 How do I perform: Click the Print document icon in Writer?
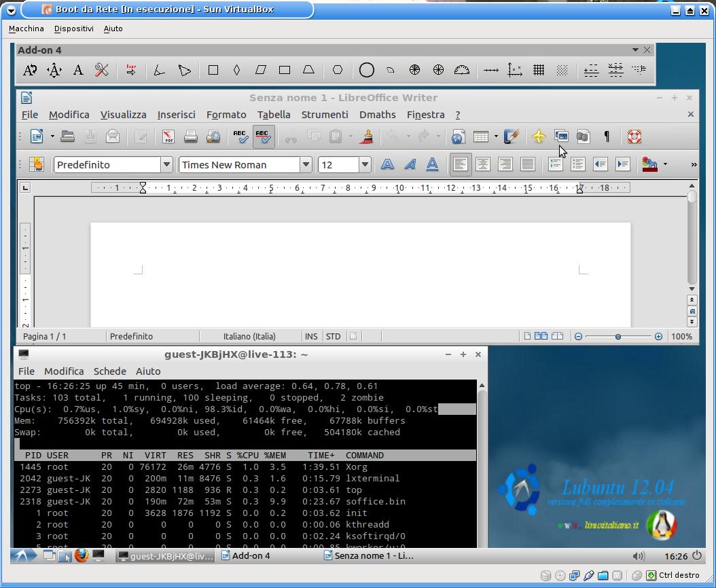pos(190,136)
